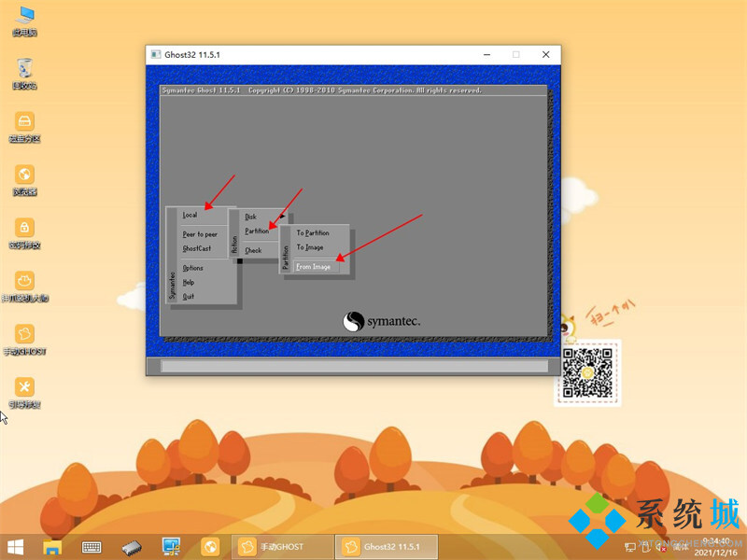Minimize the Ghost32 window
Screen dimensions: 747x560
(x=486, y=55)
